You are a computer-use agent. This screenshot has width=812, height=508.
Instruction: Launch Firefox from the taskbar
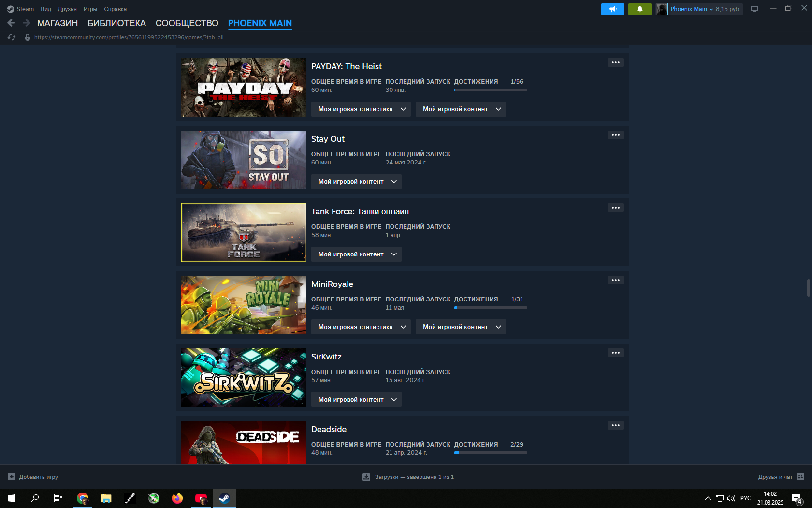(x=177, y=498)
